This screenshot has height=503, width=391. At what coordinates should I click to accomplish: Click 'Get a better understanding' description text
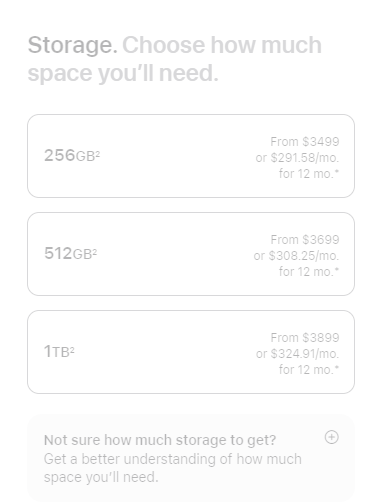173,468
